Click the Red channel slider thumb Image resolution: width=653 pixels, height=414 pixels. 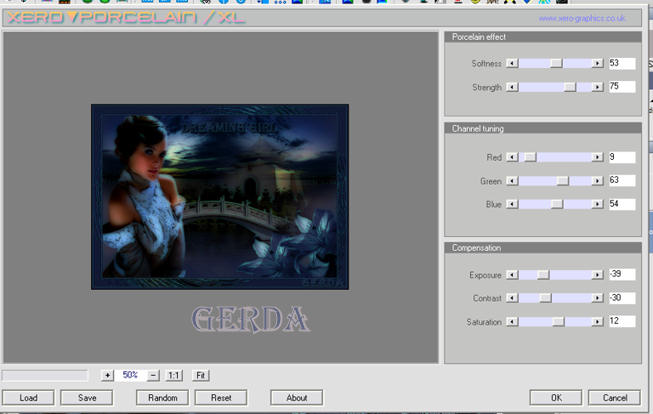click(x=530, y=157)
